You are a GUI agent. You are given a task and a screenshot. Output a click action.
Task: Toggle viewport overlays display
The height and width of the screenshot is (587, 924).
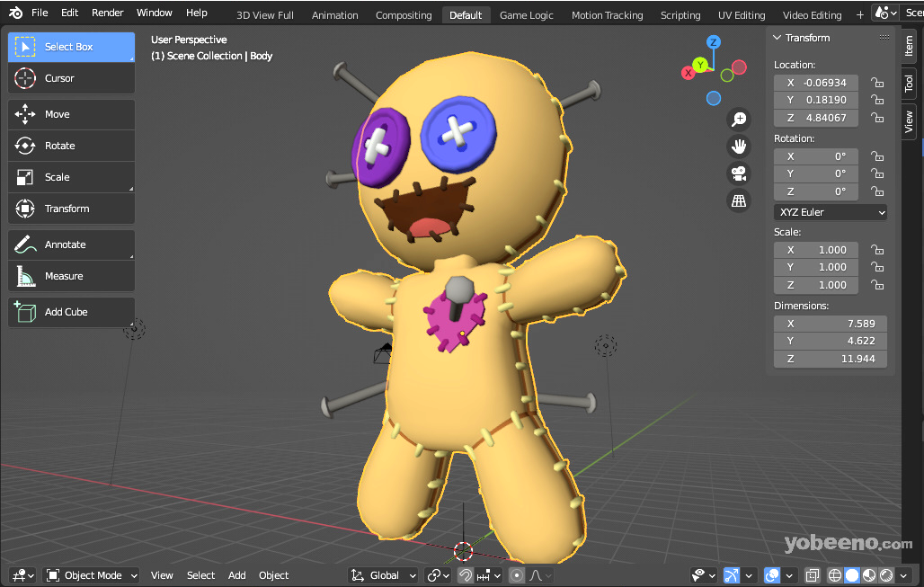click(772, 575)
